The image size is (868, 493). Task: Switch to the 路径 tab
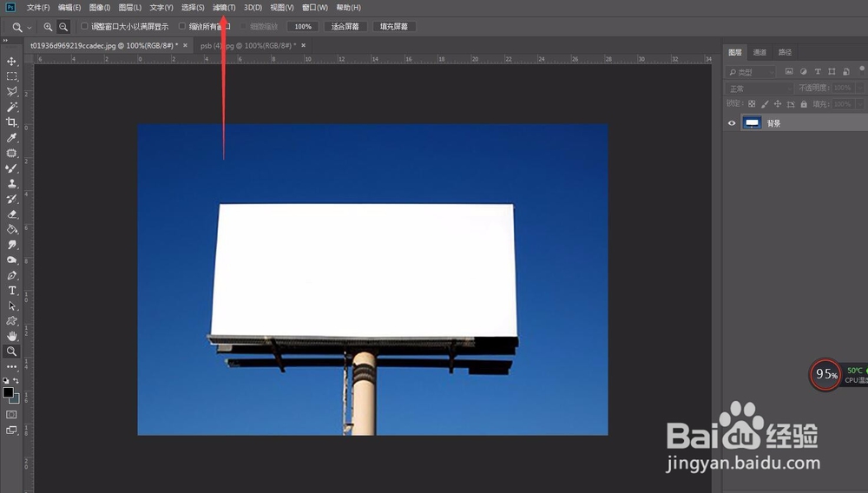click(785, 53)
